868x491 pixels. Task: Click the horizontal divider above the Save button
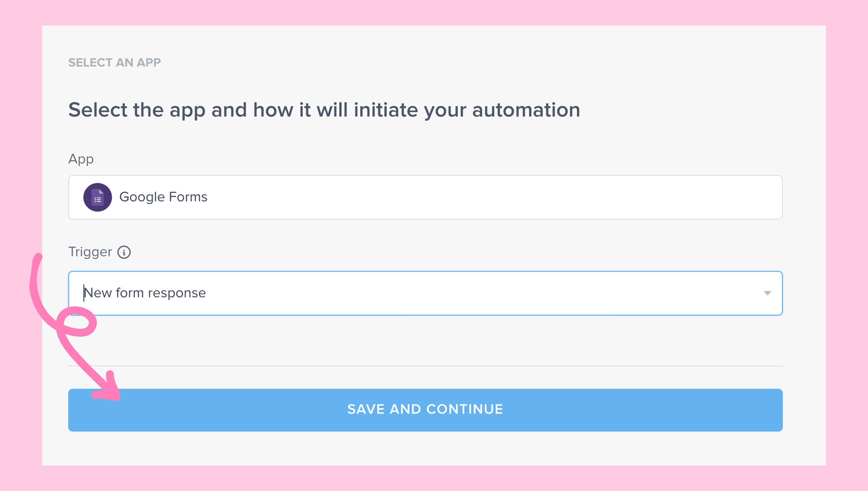pos(425,366)
